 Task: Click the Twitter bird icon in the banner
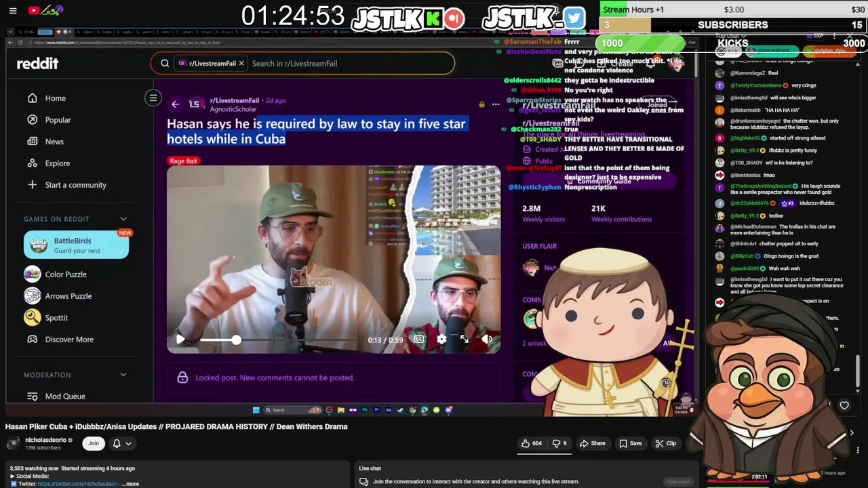coord(574,18)
